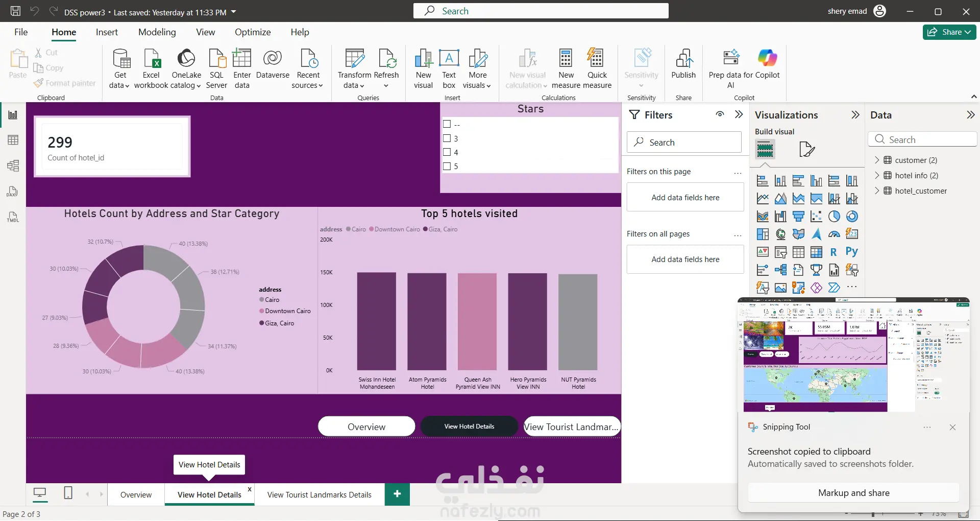Click the dark View Hotel Details canvas button
Screen dimensions: 980x521
(x=469, y=427)
